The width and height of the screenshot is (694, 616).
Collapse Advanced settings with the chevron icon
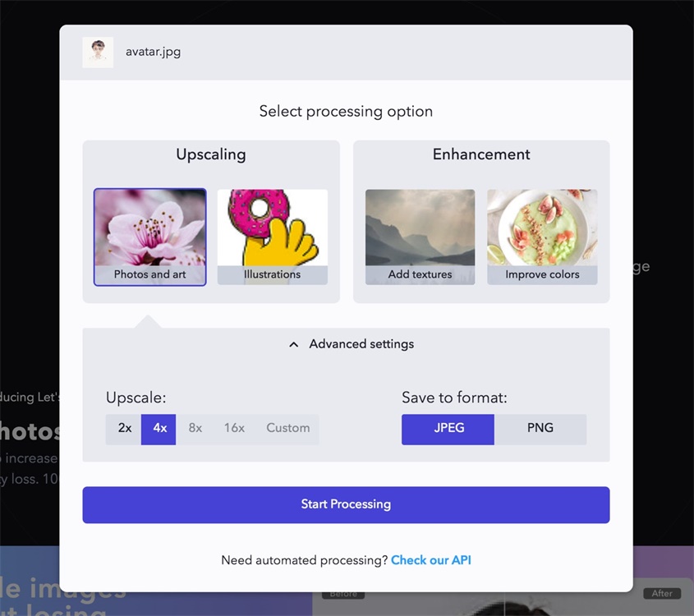click(x=293, y=344)
